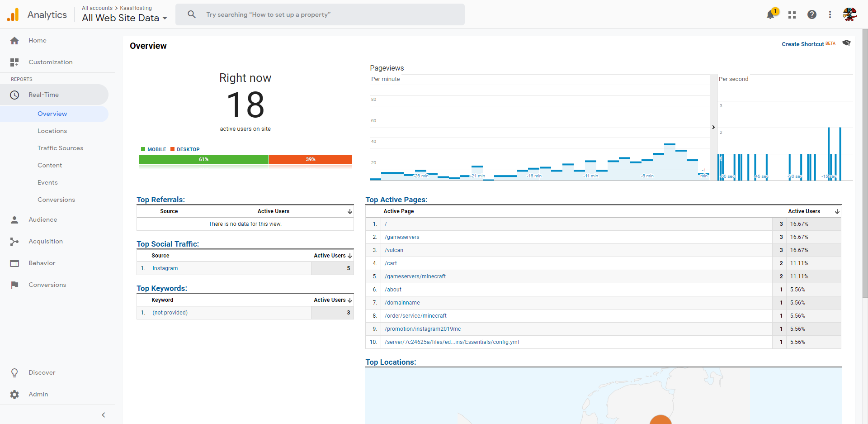
Task: Expand the pageviews chart divider arrow
Action: 713,127
